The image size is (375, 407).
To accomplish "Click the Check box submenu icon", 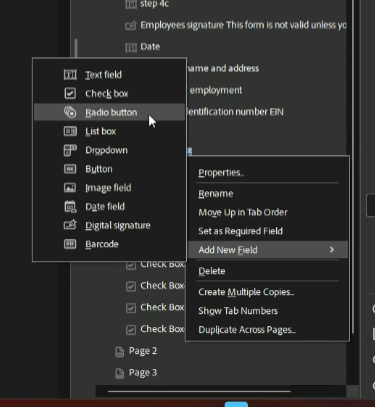I will 70,94.
